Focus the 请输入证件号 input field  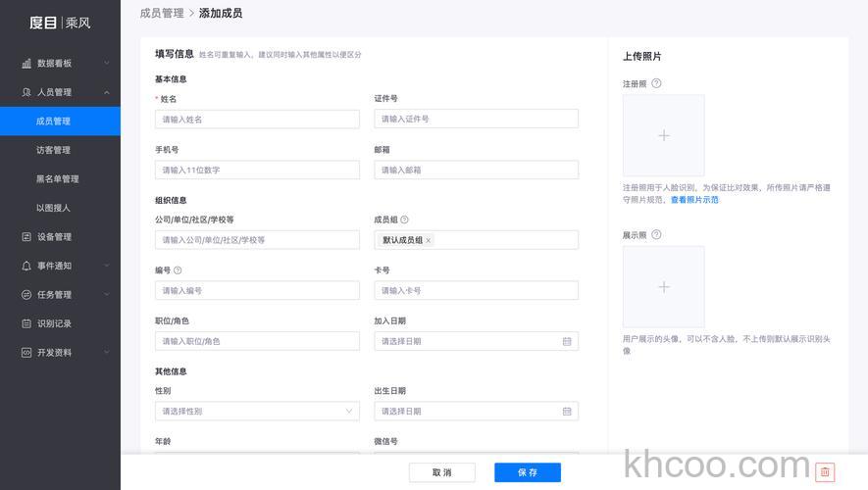click(x=476, y=119)
